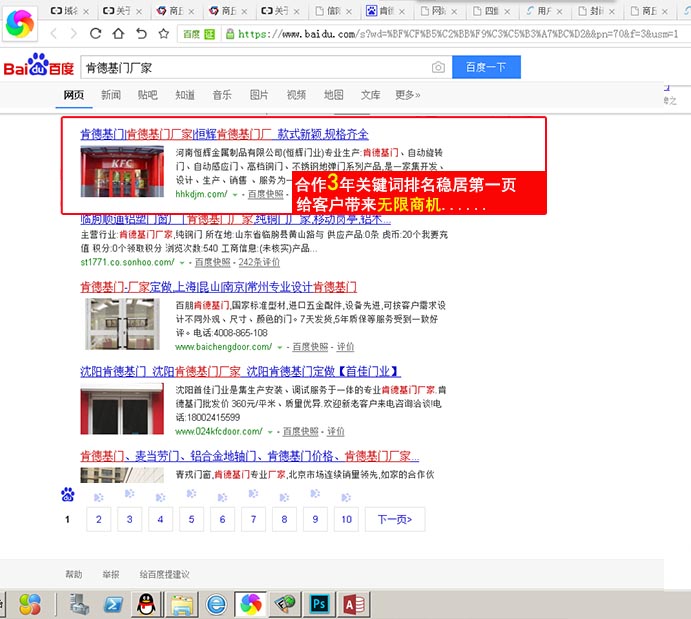691x619 pixels.
Task: Click the forward arrow in browser toolbar
Action: (73, 33)
